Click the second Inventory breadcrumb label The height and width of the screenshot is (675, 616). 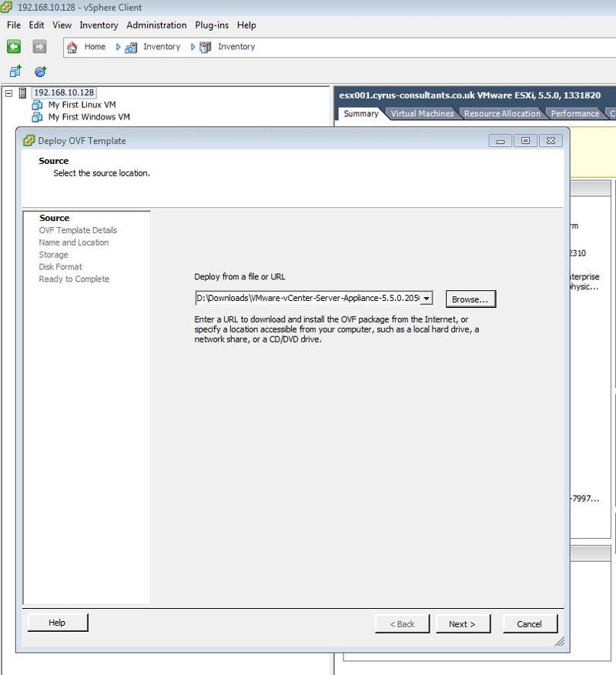[x=236, y=46]
